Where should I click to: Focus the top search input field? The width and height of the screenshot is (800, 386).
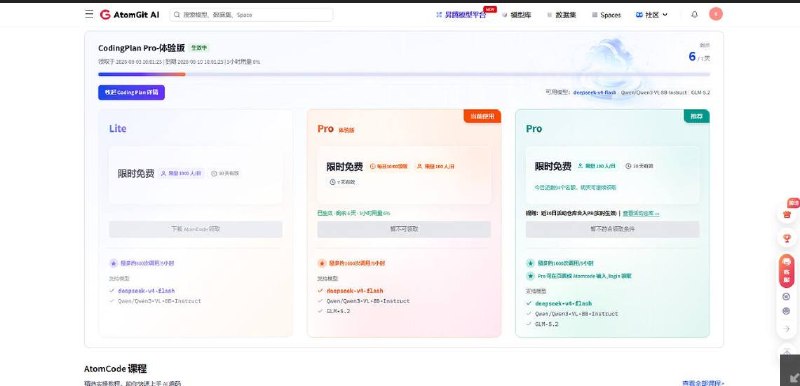point(251,15)
